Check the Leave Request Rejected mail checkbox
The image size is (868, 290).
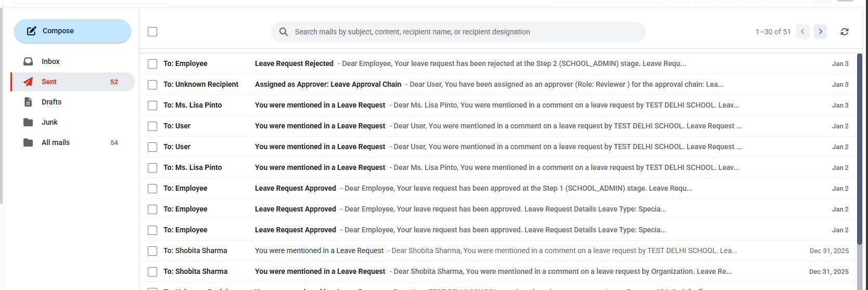152,64
